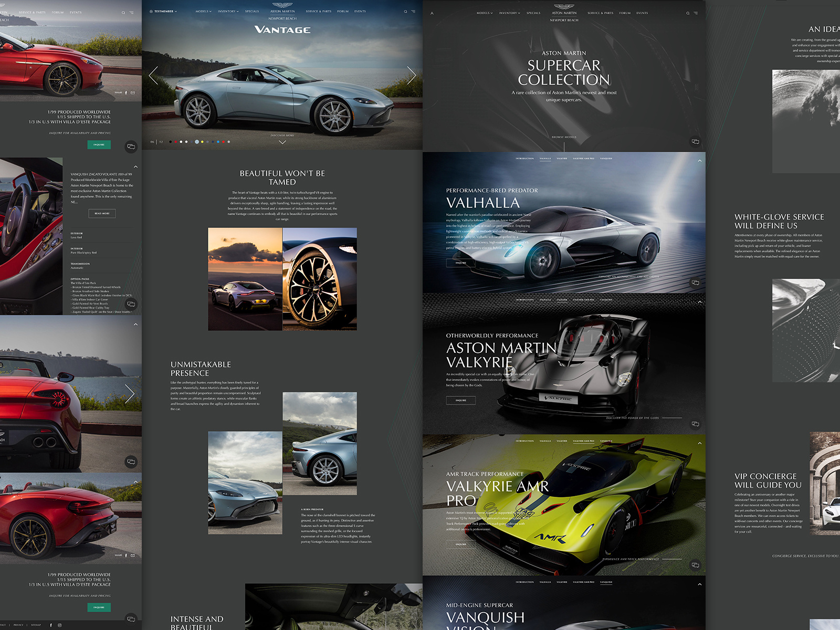Open the hamburger menu on the Zagato page
The height and width of the screenshot is (630, 840).
point(131,13)
